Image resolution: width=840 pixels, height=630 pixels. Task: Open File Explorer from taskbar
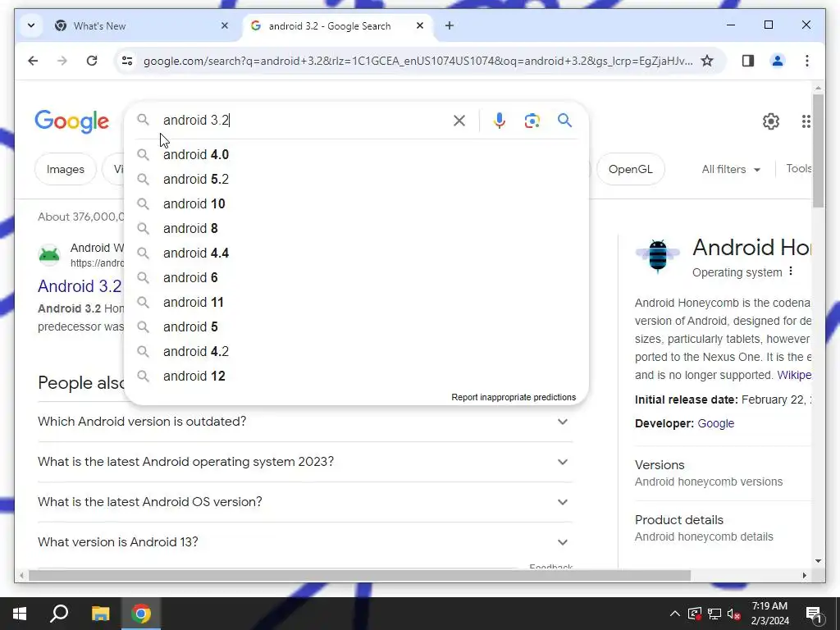click(100, 614)
